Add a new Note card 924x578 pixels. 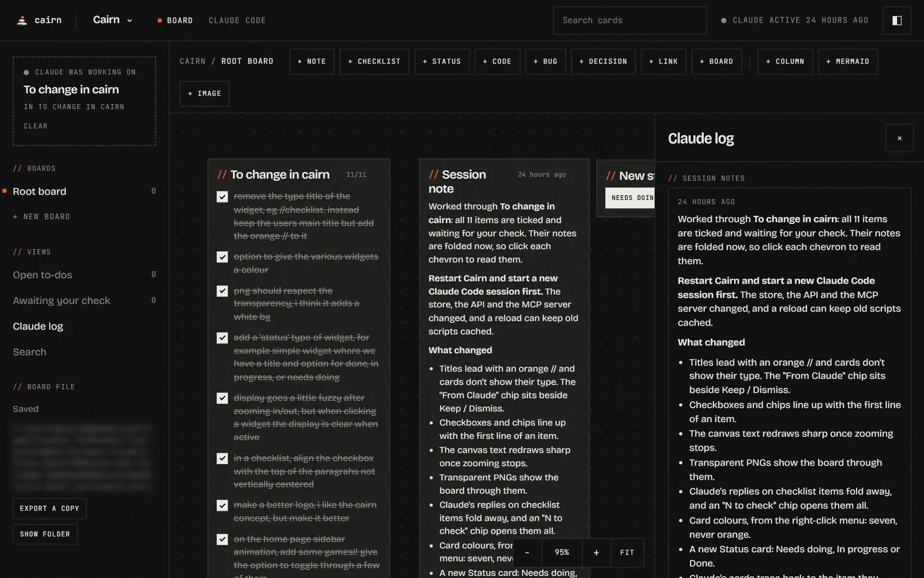pyautogui.click(x=312, y=62)
